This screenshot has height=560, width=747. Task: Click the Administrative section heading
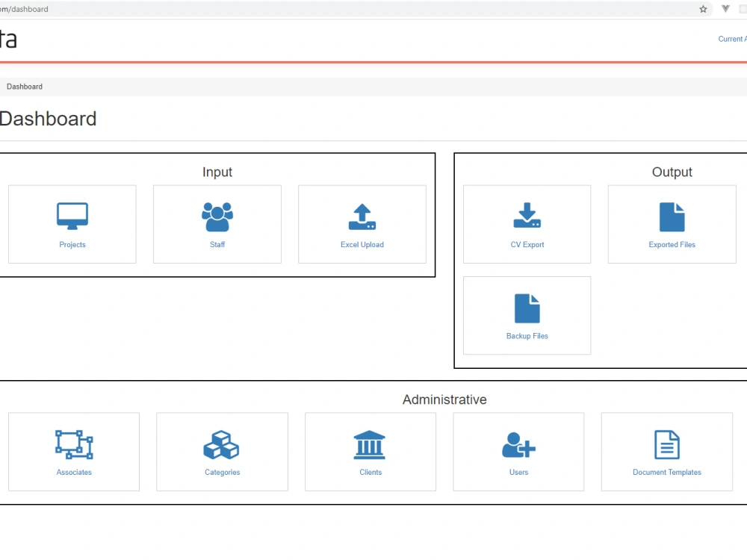(444, 399)
